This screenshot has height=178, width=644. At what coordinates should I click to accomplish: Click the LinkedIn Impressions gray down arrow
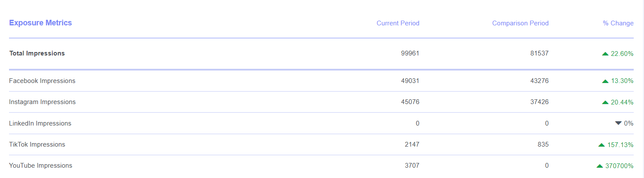(618, 123)
